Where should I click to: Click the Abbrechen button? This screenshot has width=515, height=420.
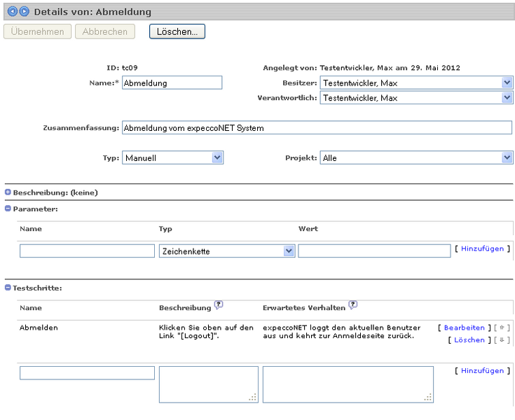[x=105, y=31]
